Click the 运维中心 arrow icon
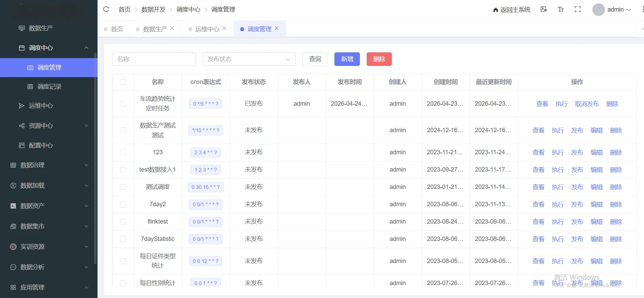 (x=22, y=106)
